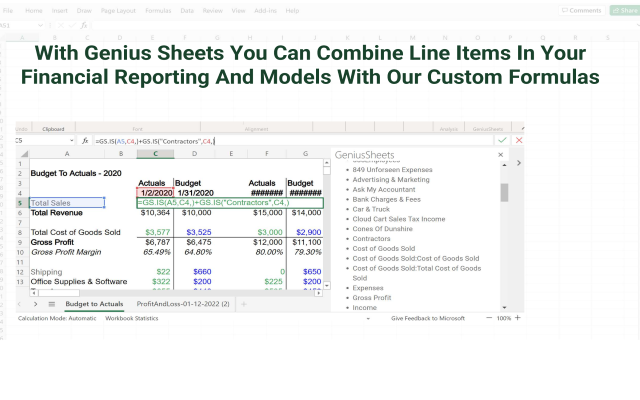Click the Select All corner triangle of the grid

click(x=24, y=154)
